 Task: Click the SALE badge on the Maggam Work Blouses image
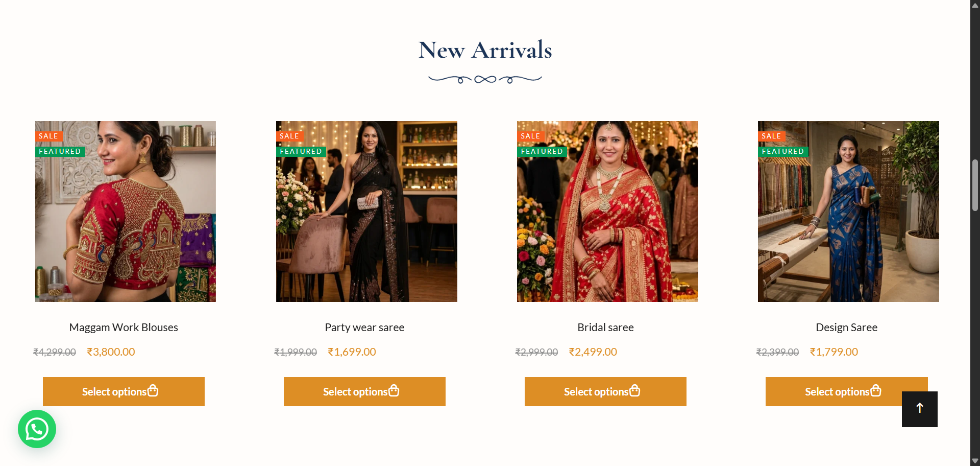pyautogui.click(x=48, y=136)
